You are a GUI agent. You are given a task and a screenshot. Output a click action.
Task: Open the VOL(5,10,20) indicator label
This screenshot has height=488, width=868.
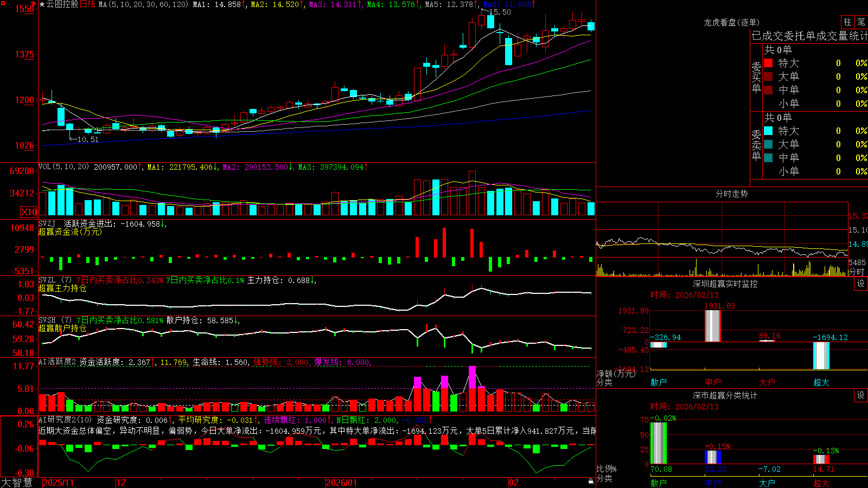[63, 167]
